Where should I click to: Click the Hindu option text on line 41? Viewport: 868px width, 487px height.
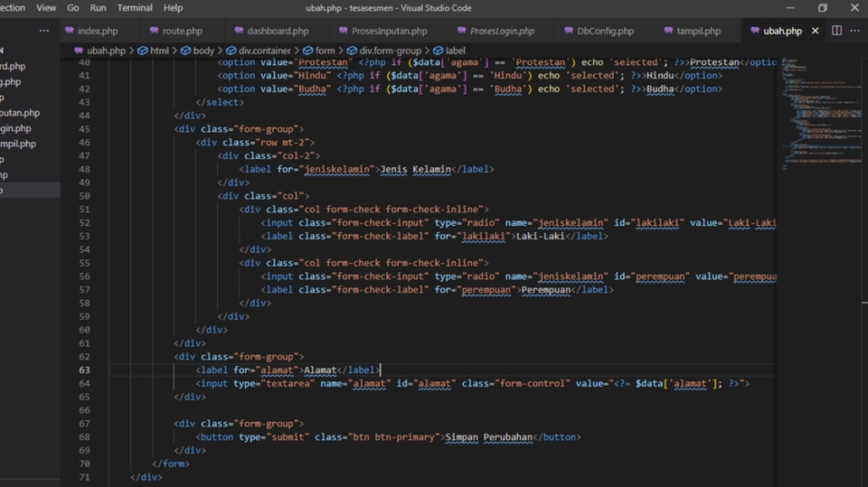point(660,76)
